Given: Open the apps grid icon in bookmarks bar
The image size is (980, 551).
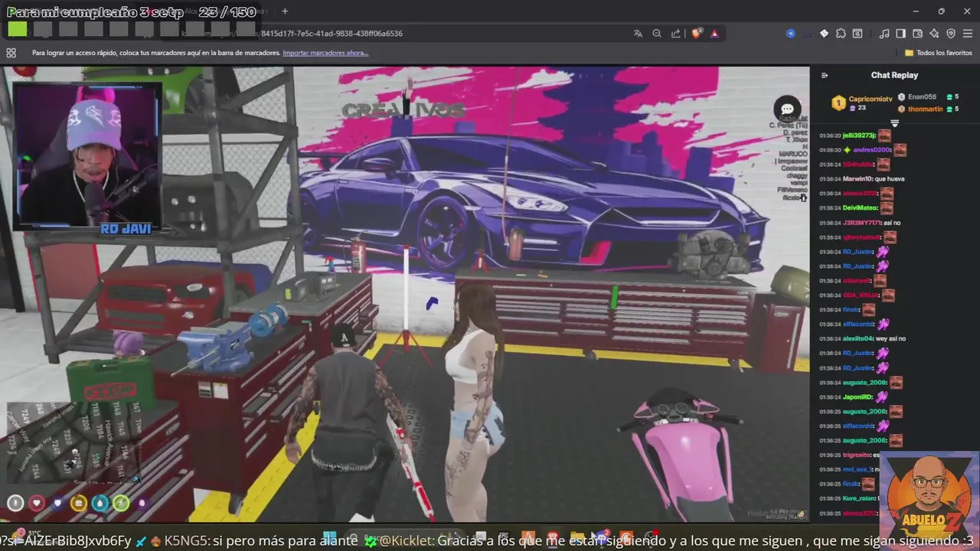Looking at the screenshot, I should click(11, 53).
